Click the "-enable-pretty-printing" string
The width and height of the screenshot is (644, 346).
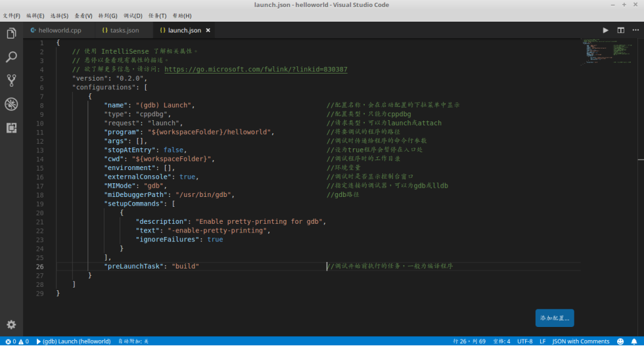[x=218, y=230]
